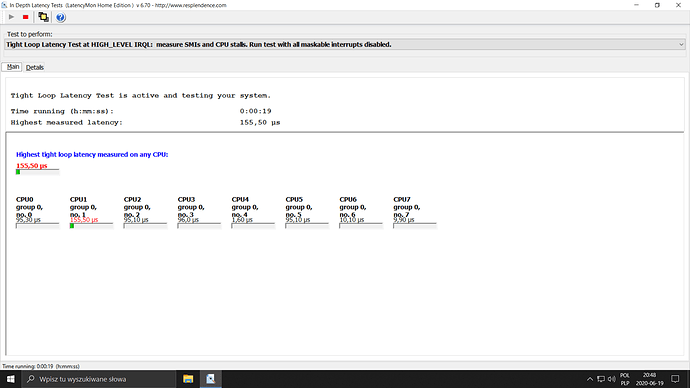Click the Time running value 0:00:19
This screenshot has width=690, height=388.
[256, 111]
